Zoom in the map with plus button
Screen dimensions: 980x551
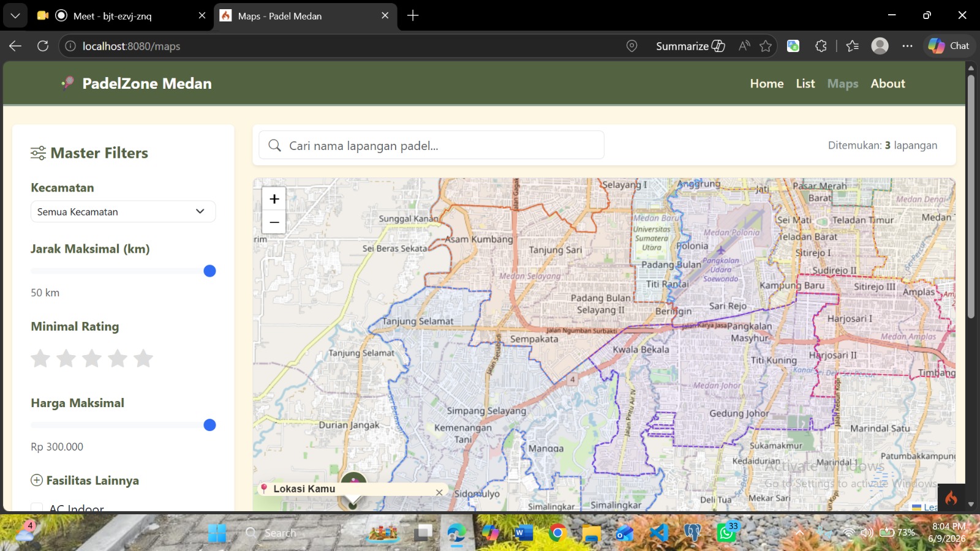point(274,199)
